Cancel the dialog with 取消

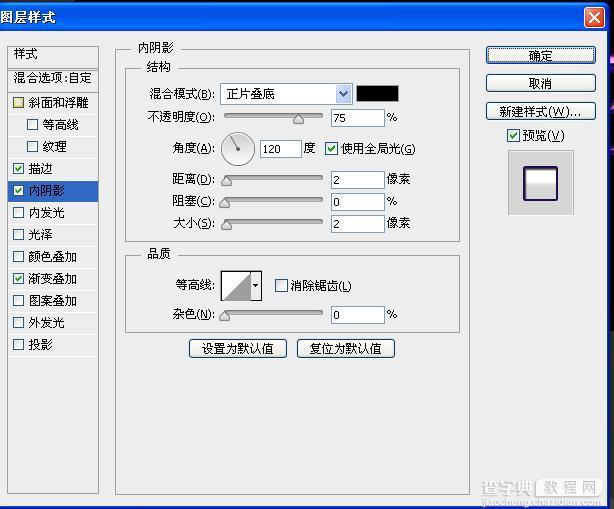[x=541, y=83]
